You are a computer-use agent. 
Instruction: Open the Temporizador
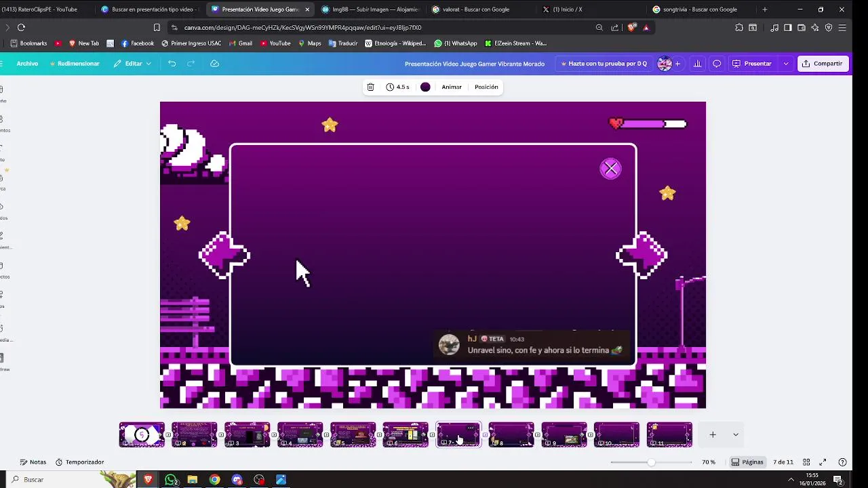tap(79, 462)
